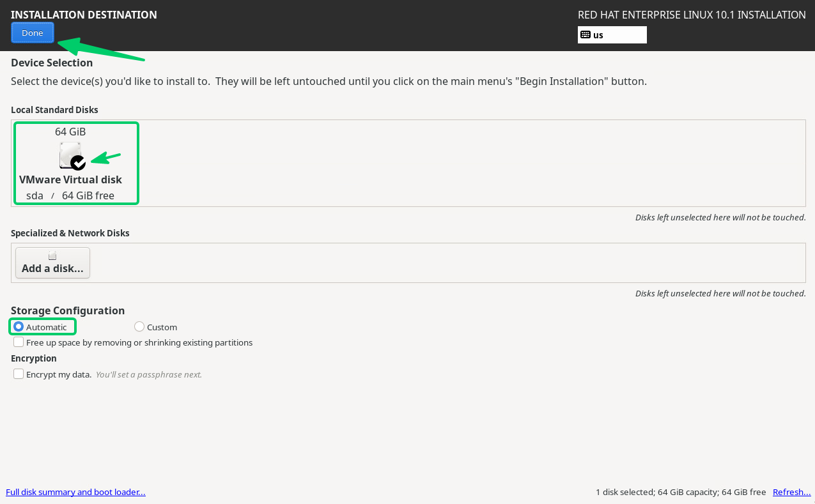
Task: Click the 64 GiB disk size label
Action: 70,132
